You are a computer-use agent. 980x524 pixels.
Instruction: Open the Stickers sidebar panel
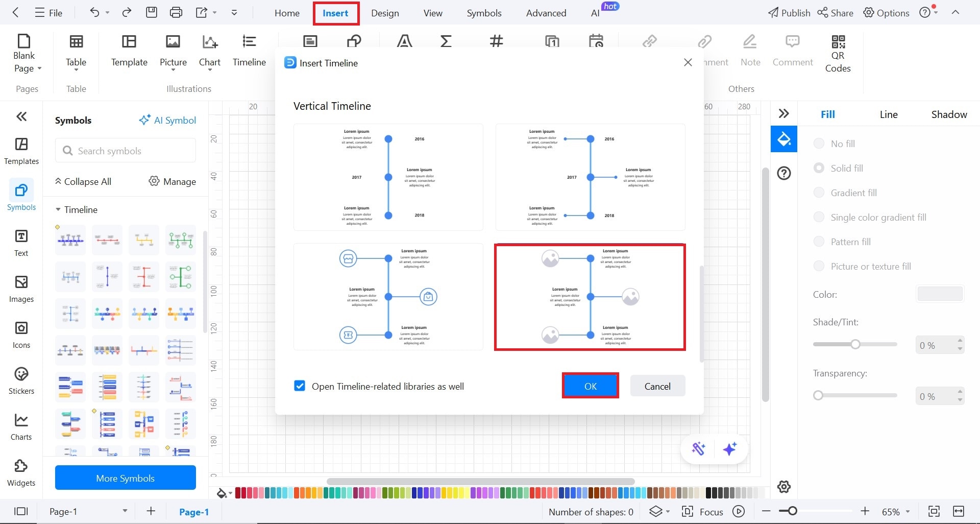pos(21,381)
